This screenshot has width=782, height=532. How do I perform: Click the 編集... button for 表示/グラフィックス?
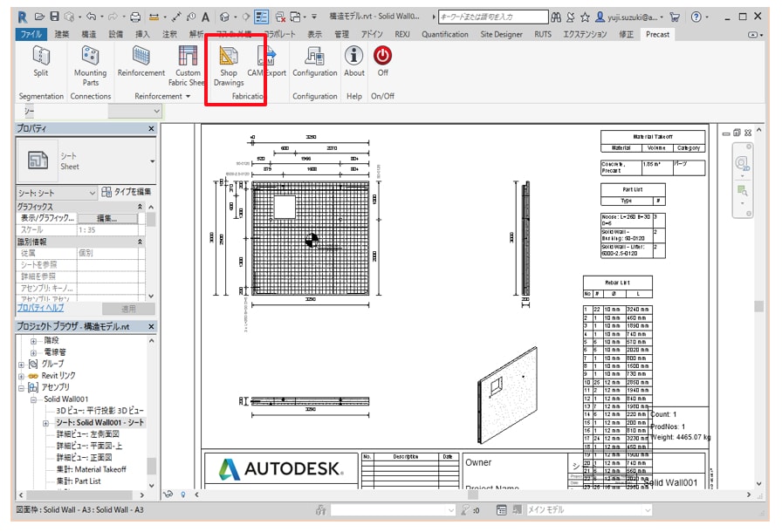point(107,218)
